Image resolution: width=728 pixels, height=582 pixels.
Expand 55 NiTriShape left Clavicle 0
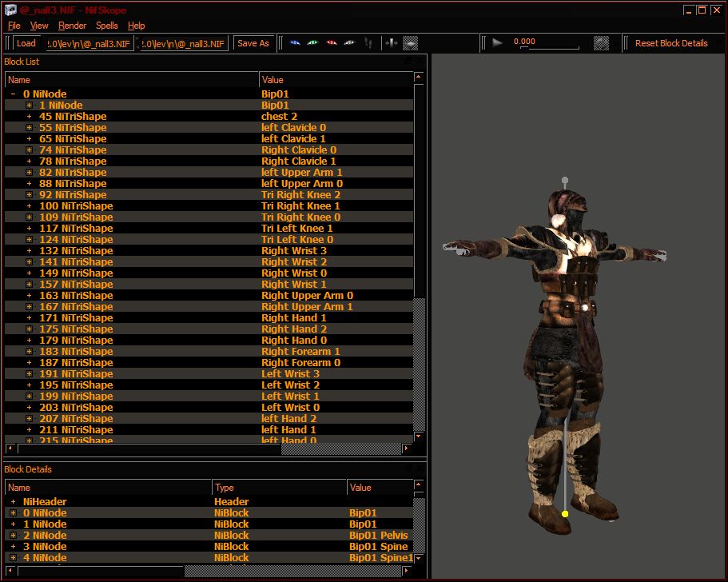[29, 127]
